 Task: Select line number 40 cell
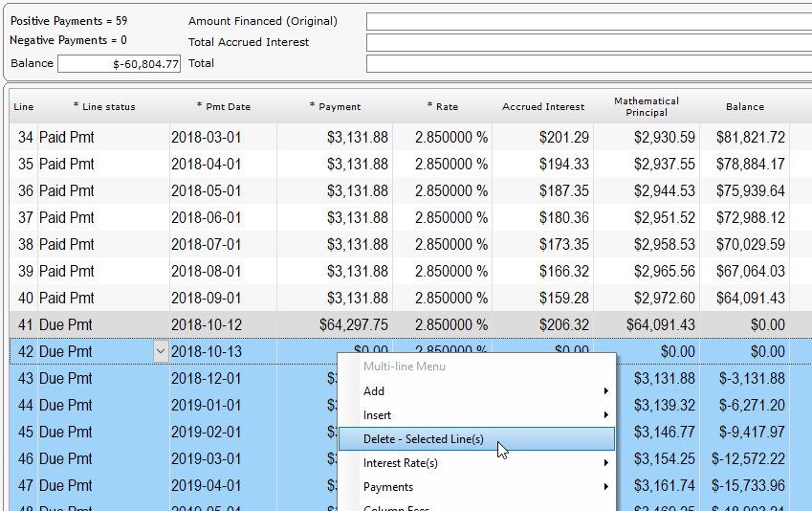[x=24, y=298]
